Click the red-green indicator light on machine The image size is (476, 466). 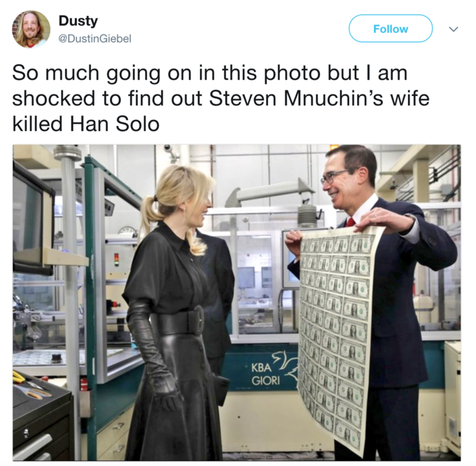point(117,260)
